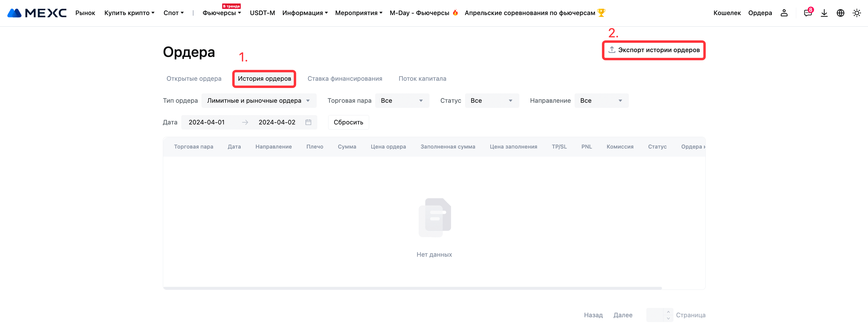Screen dimensions: 868x329
Task: Switch to the Открытые ордера tab
Action: coord(194,78)
